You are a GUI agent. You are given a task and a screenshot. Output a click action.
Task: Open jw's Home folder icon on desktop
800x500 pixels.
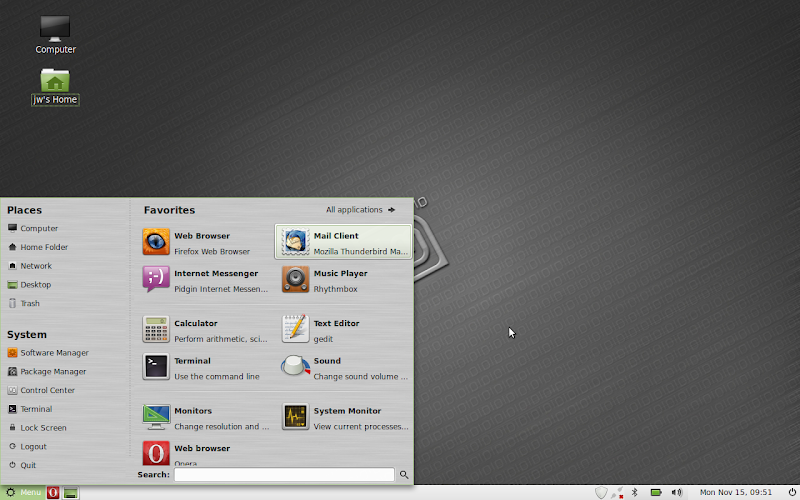[55, 87]
